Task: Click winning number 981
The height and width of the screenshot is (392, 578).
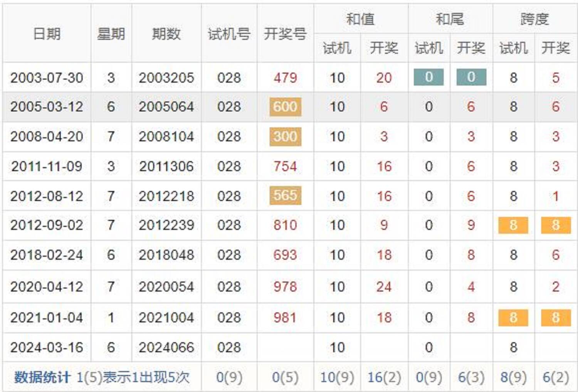Action: (x=285, y=318)
